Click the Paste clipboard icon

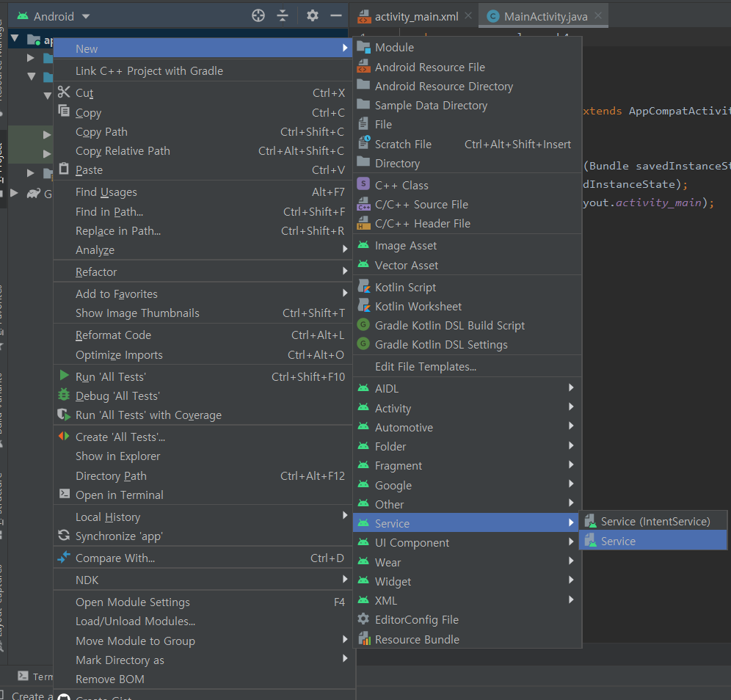pyautogui.click(x=64, y=169)
